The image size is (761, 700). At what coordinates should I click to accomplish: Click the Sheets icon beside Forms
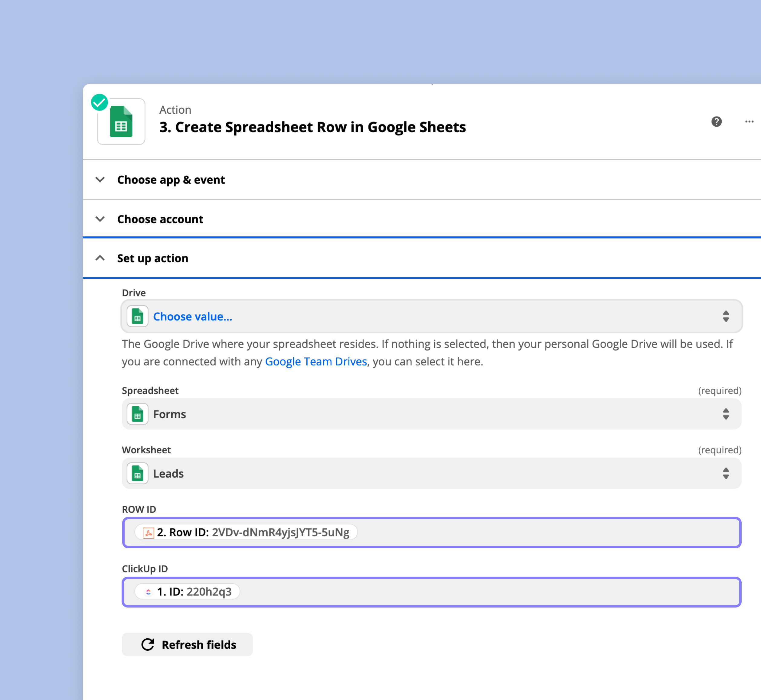pos(137,414)
